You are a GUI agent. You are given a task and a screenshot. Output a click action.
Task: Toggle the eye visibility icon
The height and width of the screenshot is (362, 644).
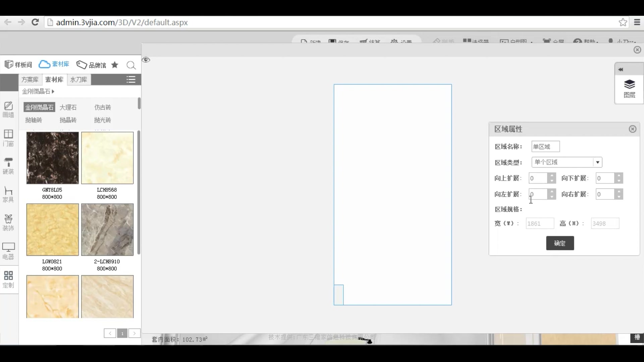pos(146,60)
